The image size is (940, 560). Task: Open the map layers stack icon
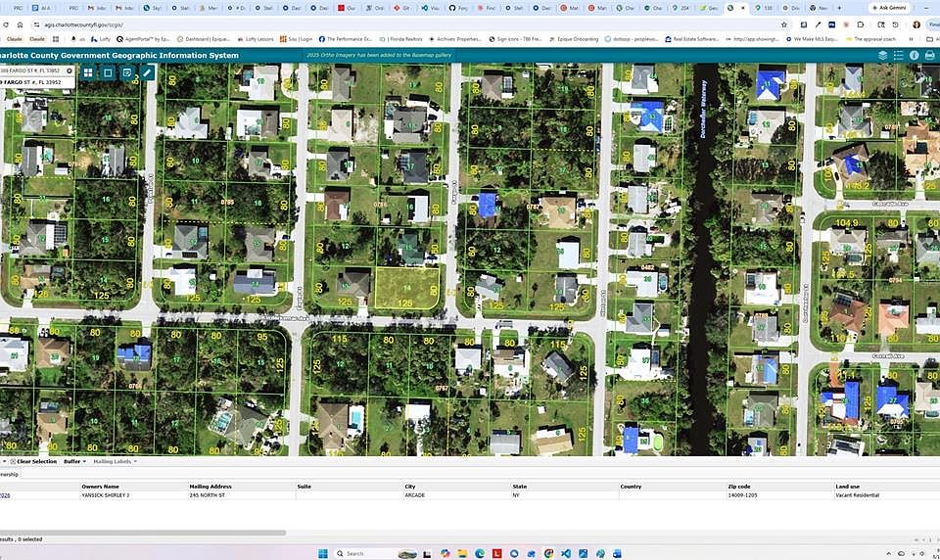point(882,55)
